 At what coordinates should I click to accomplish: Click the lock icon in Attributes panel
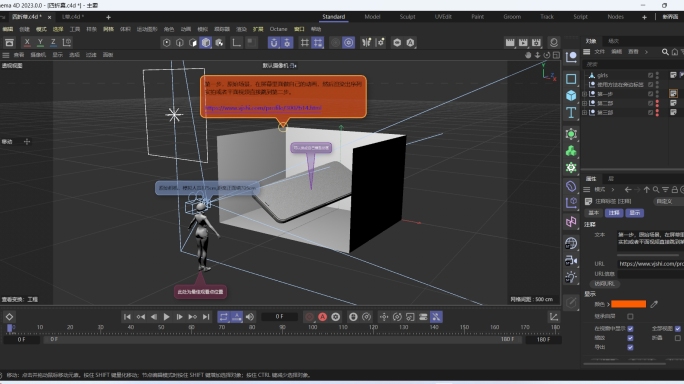pos(674,189)
